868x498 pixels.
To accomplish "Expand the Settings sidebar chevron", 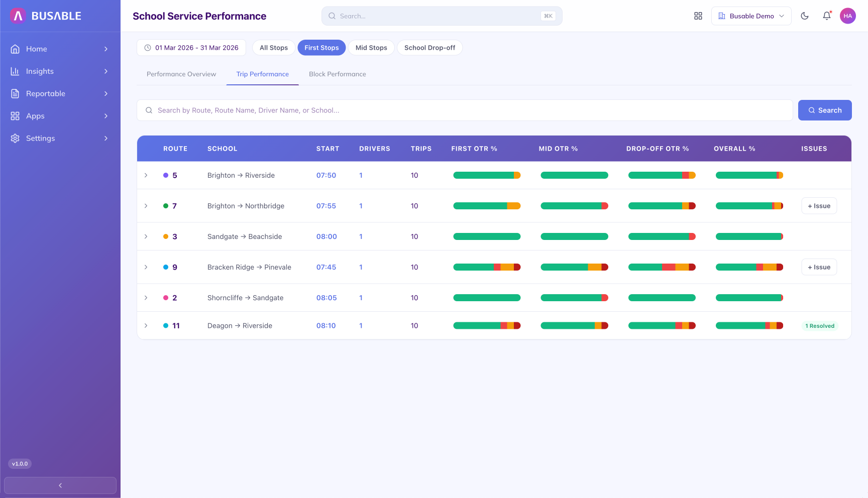I will click(x=106, y=138).
